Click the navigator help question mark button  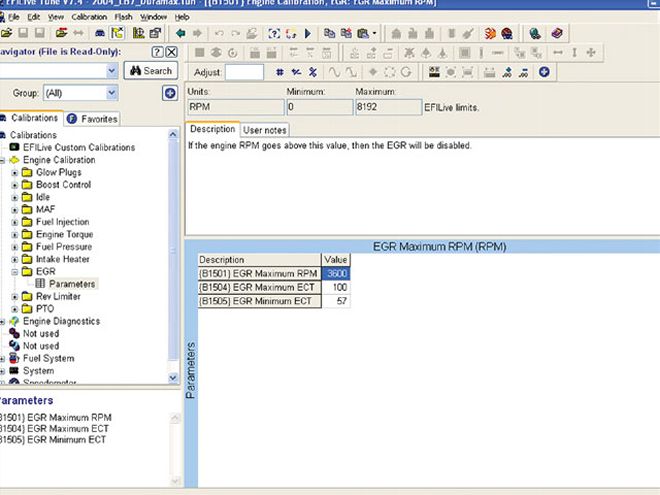[x=157, y=52]
